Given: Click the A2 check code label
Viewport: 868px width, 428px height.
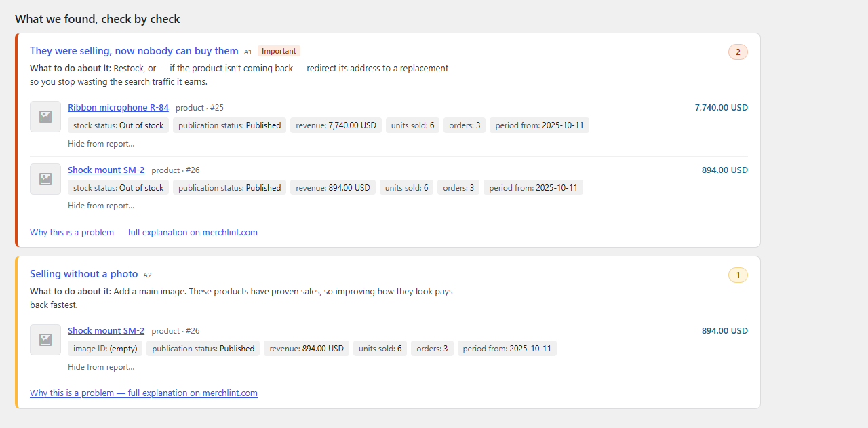Looking at the screenshot, I should 148,275.
